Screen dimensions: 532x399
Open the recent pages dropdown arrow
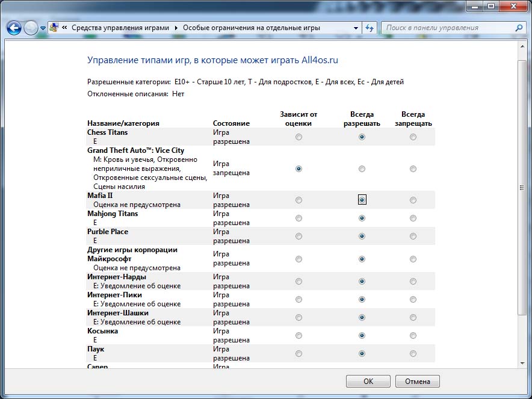(x=43, y=28)
